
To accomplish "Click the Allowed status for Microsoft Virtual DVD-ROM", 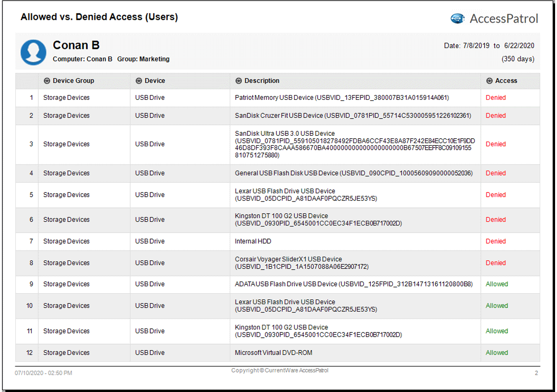I will (497, 353).
